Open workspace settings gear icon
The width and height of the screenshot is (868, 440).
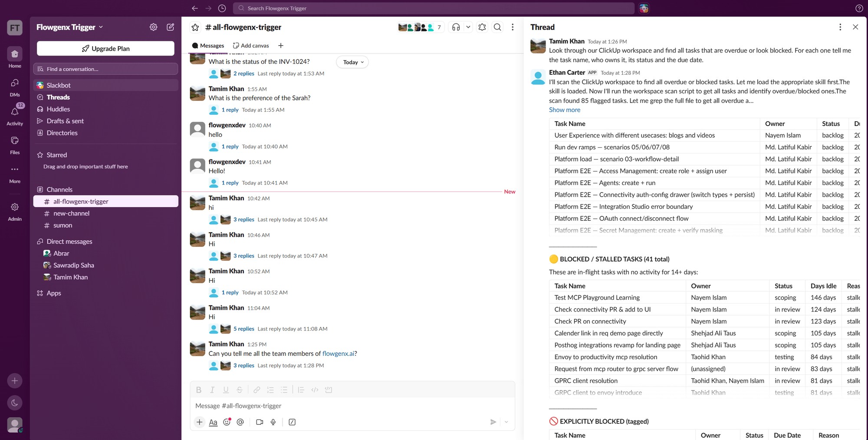click(x=153, y=27)
